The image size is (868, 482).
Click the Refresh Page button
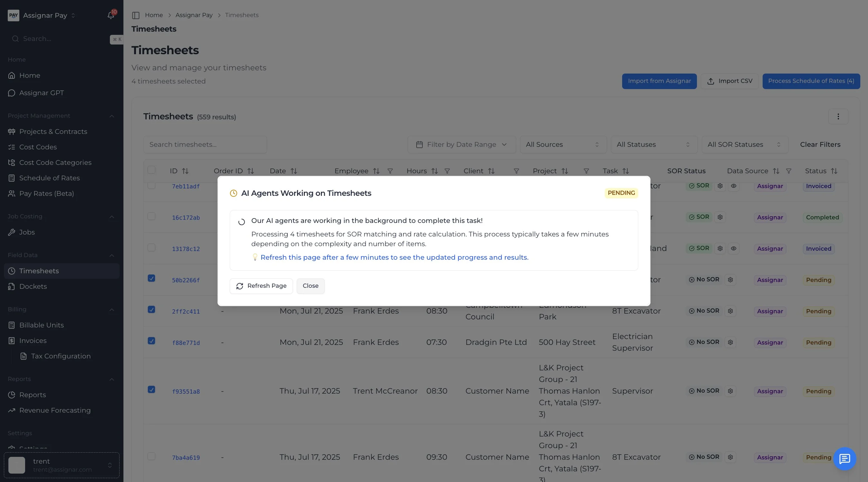pyautogui.click(x=261, y=286)
